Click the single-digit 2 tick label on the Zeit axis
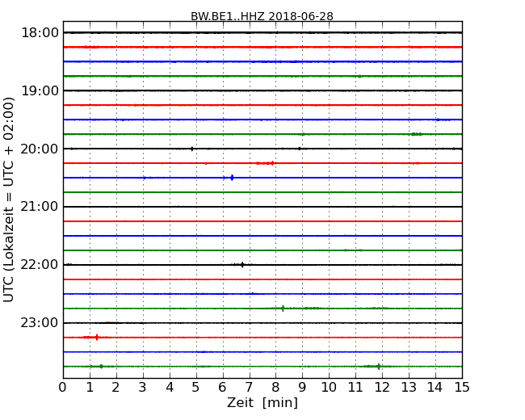Image resolution: width=525 pixels, height=420 pixels. click(x=115, y=388)
